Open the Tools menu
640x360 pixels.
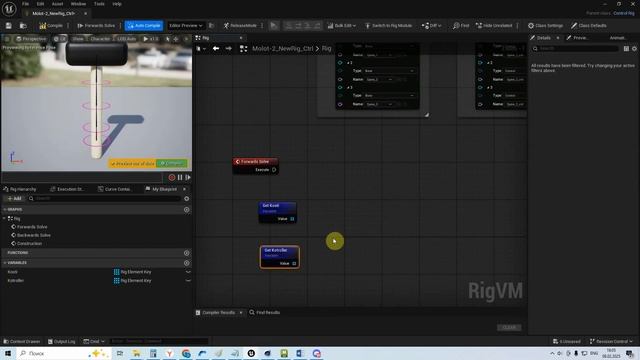pyautogui.click(x=99, y=4)
